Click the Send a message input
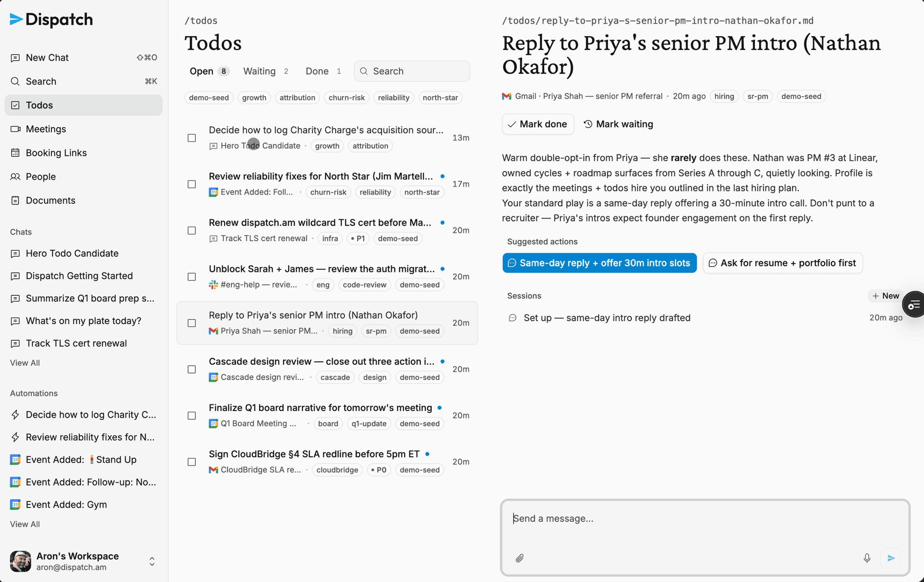Viewport: 924px width, 582px height. [705, 519]
